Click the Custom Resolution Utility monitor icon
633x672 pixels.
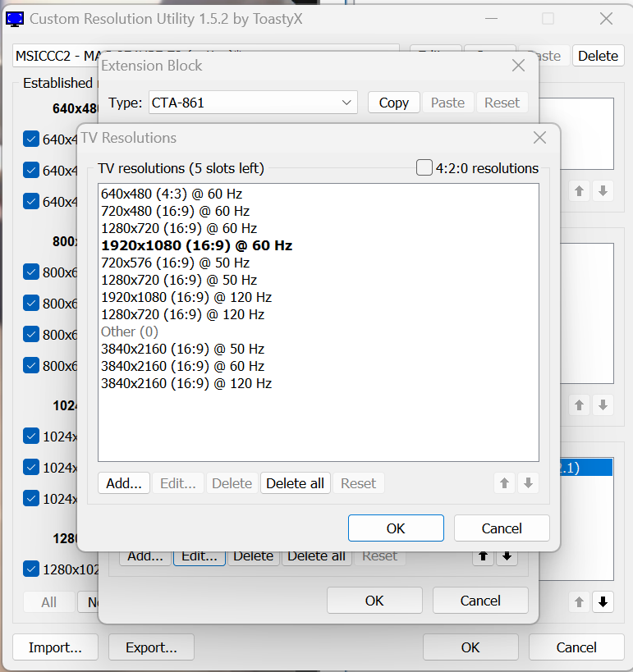pos(15,18)
